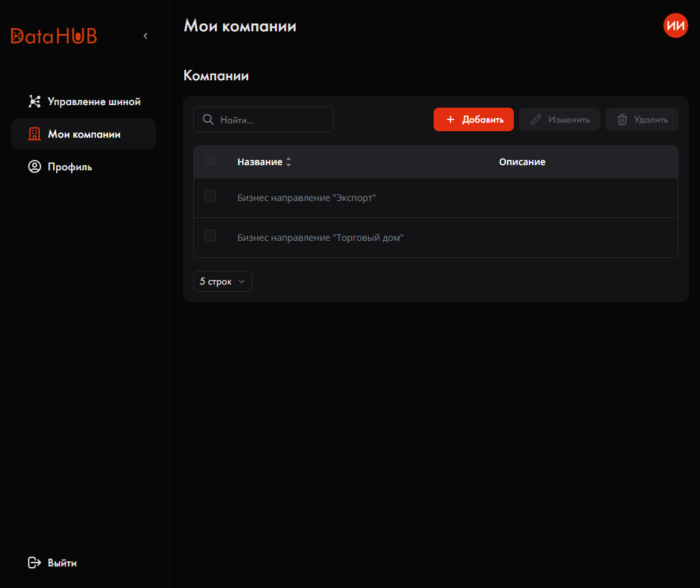Open the 5 строк rows-per-page dropdown

tap(223, 281)
